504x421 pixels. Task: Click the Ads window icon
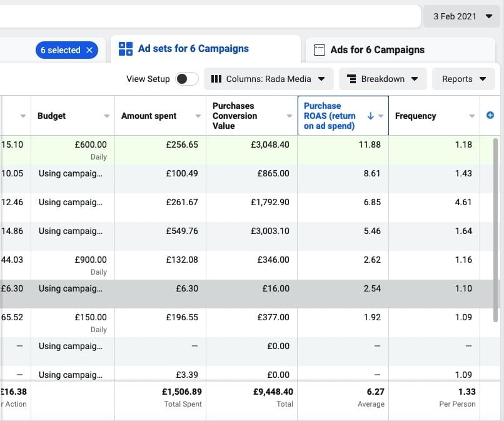click(320, 50)
